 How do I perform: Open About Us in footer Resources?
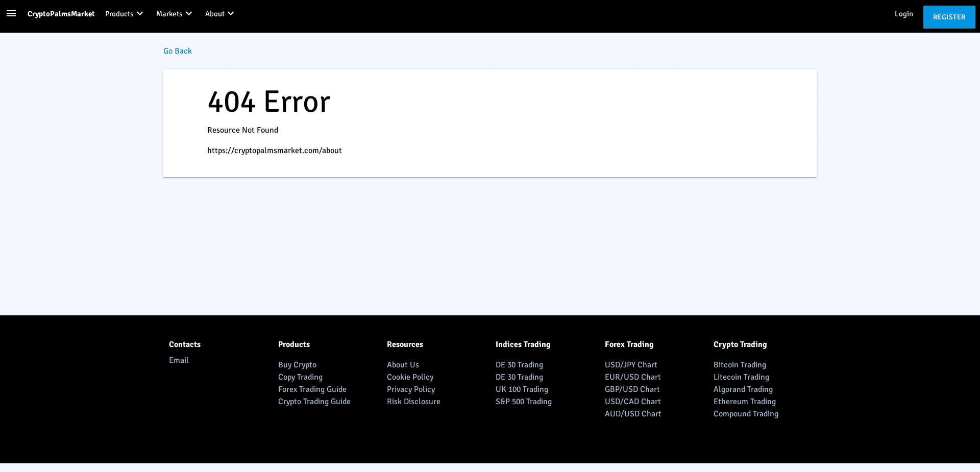tap(403, 365)
